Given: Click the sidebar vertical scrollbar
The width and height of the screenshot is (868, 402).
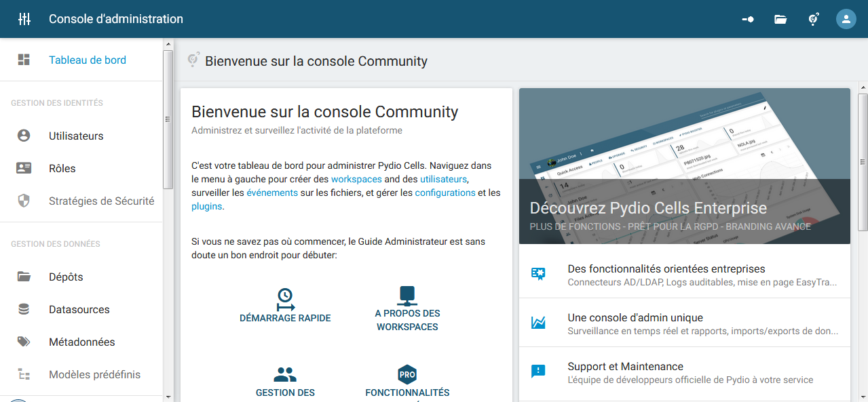Looking at the screenshot, I should (168, 119).
